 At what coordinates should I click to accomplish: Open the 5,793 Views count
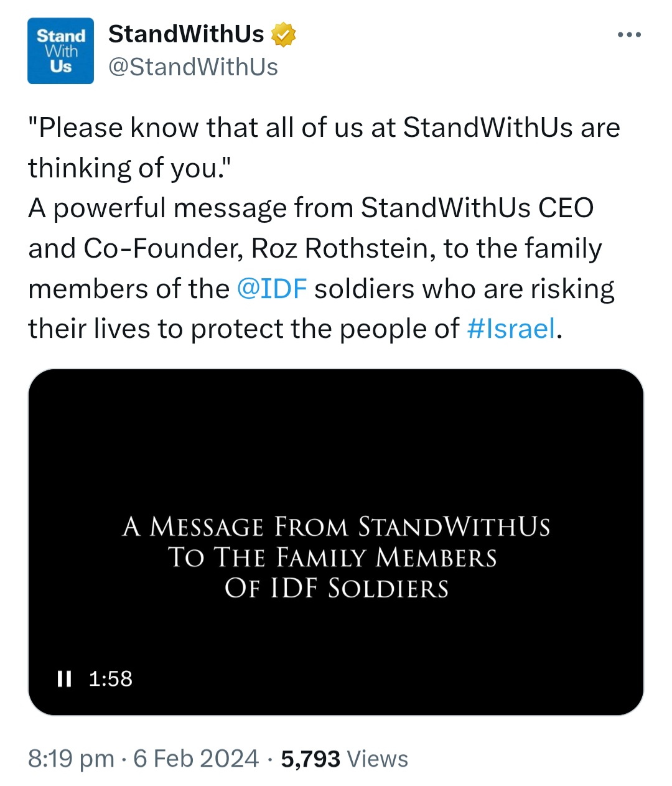coord(345,759)
